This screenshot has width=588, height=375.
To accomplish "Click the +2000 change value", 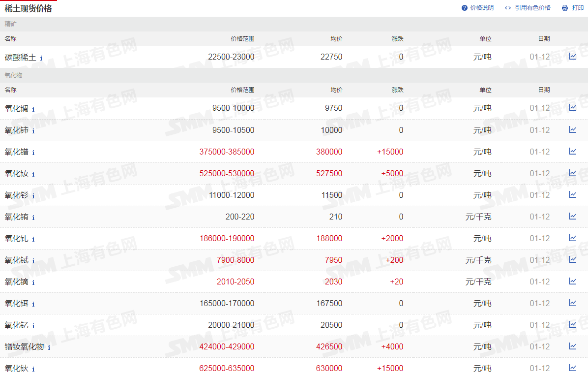I will pos(392,238).
